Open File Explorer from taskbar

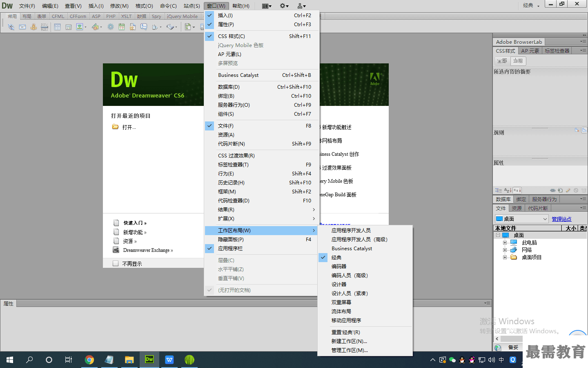[129, 360]
